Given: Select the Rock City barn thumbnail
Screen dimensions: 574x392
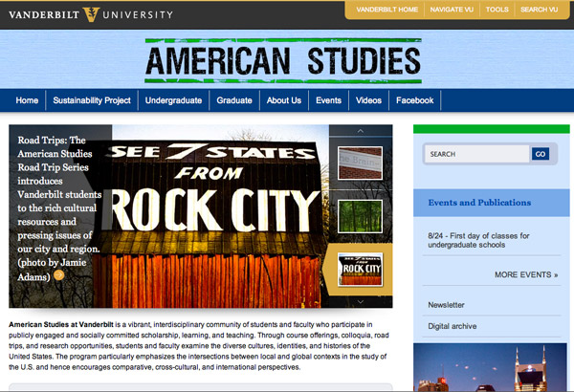Looking at the screenshot, I should tap(360, 269).
